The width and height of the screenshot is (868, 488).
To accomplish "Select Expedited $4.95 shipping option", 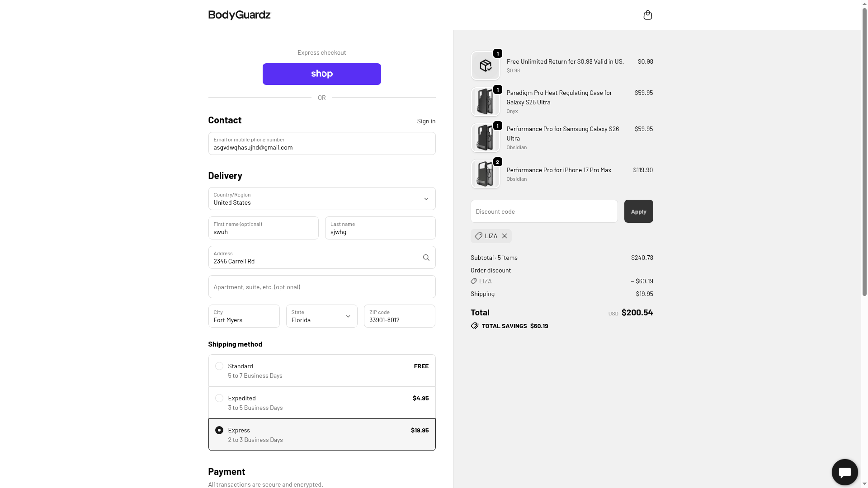I will [219, 398].
